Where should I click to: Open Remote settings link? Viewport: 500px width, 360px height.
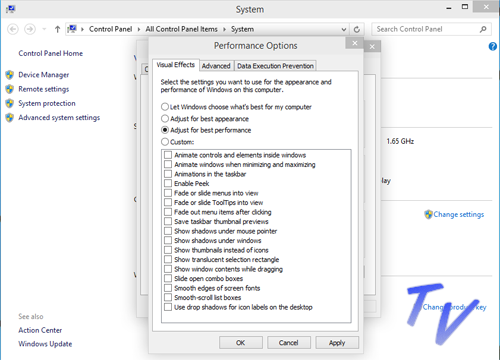point(44,89)
